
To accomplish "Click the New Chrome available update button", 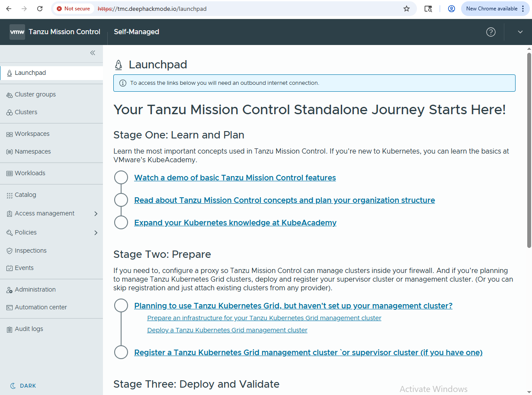I will click(x=496, y=9).
